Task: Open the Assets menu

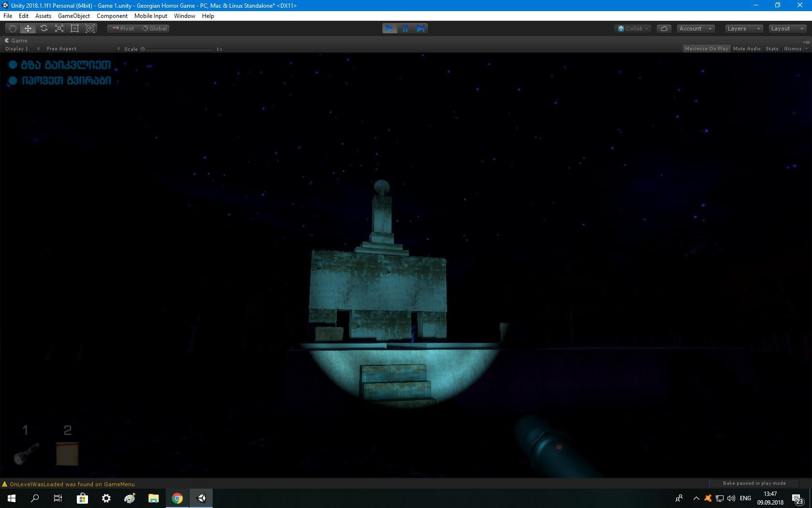Action: point(43,16)
